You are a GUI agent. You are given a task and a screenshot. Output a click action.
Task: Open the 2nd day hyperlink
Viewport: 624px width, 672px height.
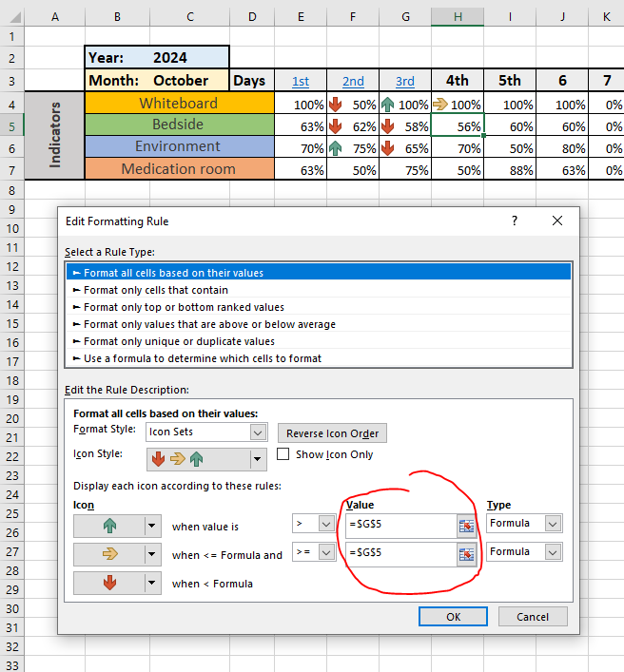pyautogui.click(x=353, y=81)
